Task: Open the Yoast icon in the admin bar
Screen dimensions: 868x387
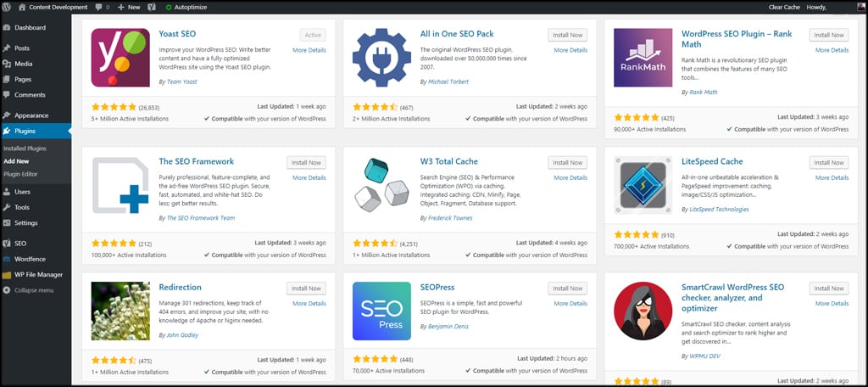Action: pyautogui.click(x=152, y=7)
